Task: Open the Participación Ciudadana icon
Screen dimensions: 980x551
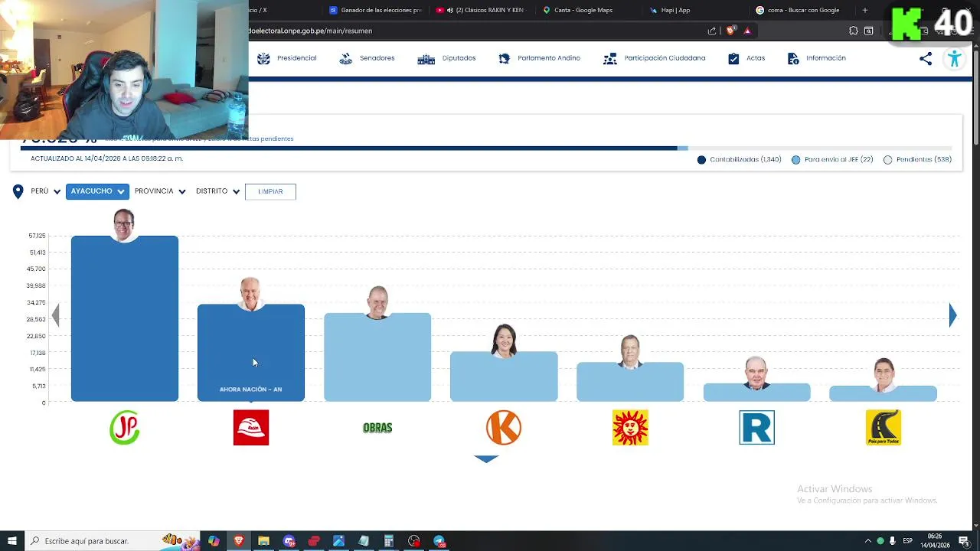Action: click(610, 58)
